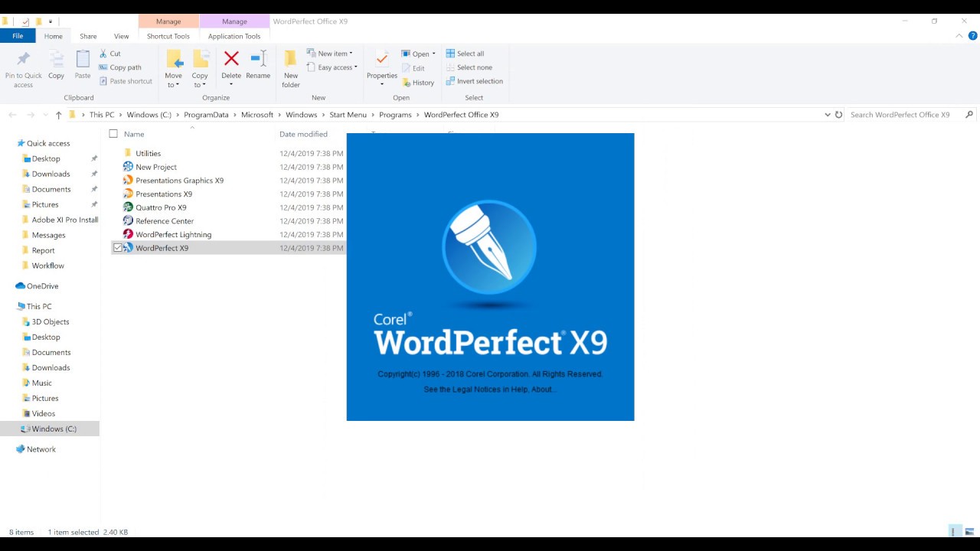
Task: Select the Reference Center shortcut
Action: tap(165, 221)
